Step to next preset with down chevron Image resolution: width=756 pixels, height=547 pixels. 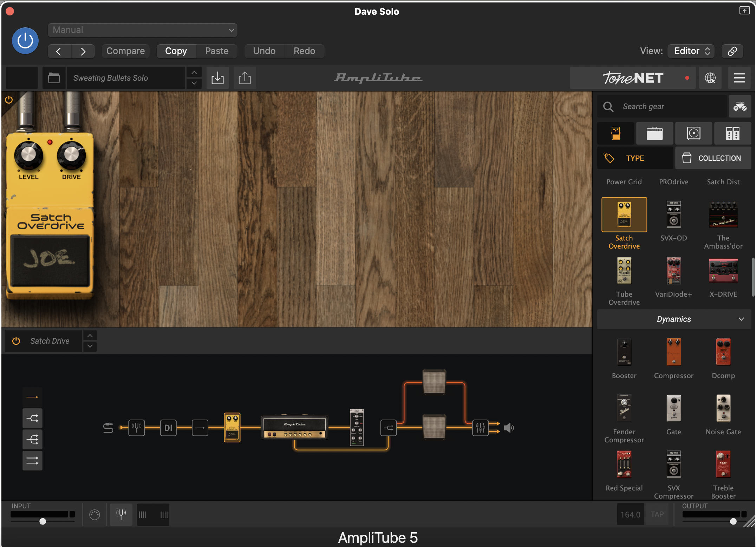(x=194, y=83)
